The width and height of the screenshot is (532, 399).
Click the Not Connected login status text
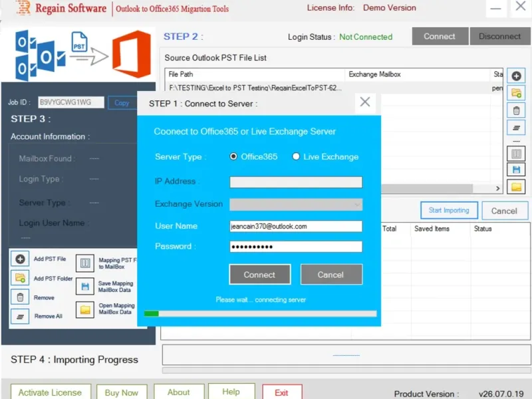click(366, 37)
